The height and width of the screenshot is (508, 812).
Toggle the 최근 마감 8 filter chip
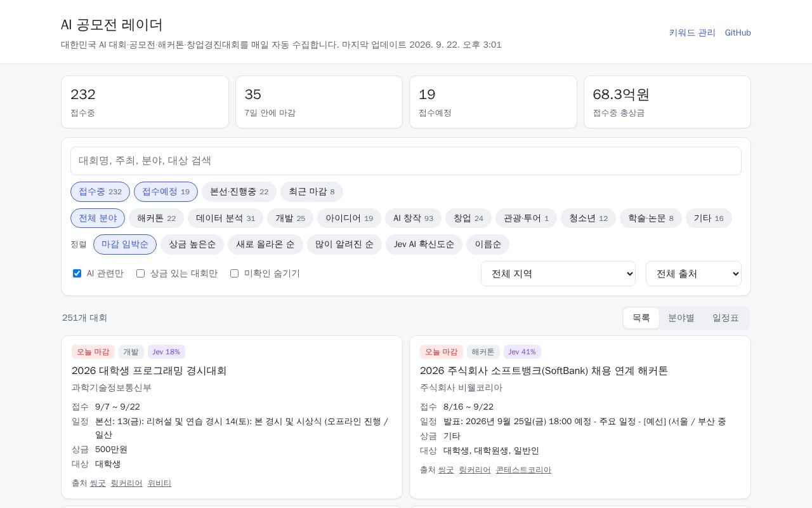click(x=311, y=192)
